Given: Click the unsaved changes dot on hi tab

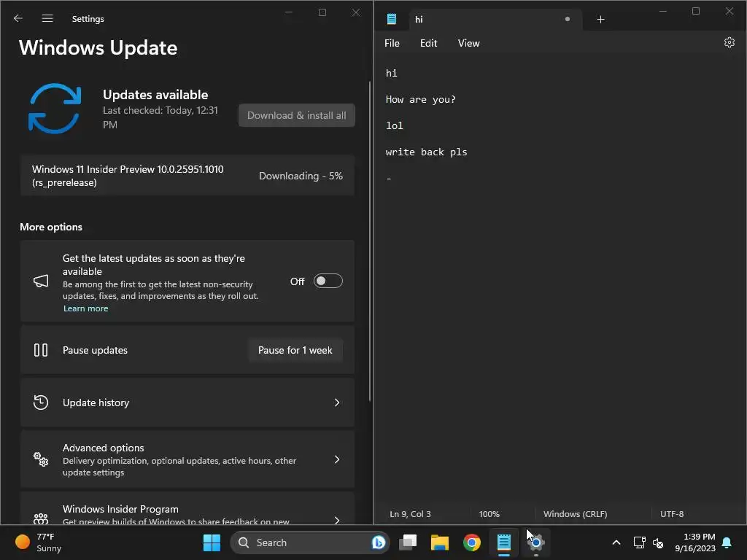Looking at the screenshot, I should click(x=568, y=19).
